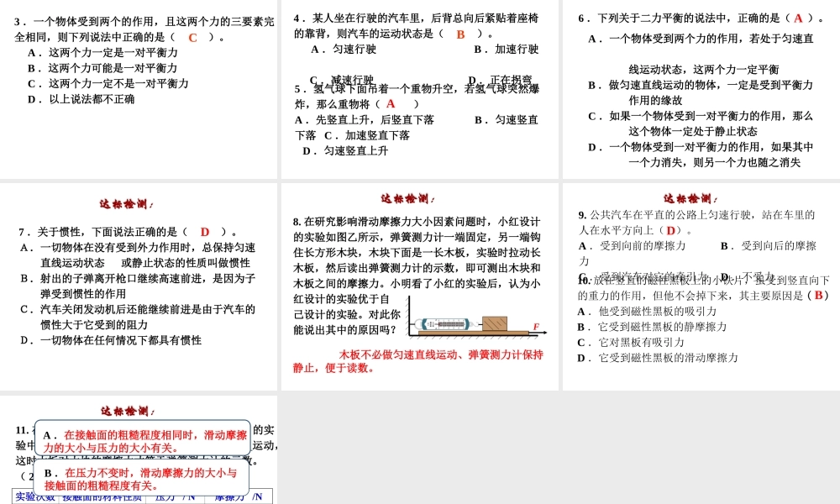The height and width of the screenshot is (504, 840).
Task: Click callout B 在压力不变时
Action: (141, 479)
